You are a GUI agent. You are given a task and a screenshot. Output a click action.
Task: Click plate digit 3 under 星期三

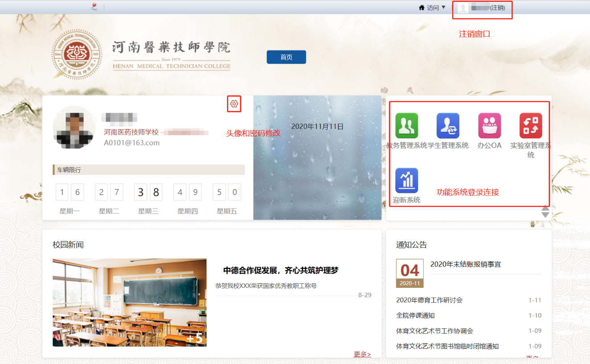tap(140, 192)
